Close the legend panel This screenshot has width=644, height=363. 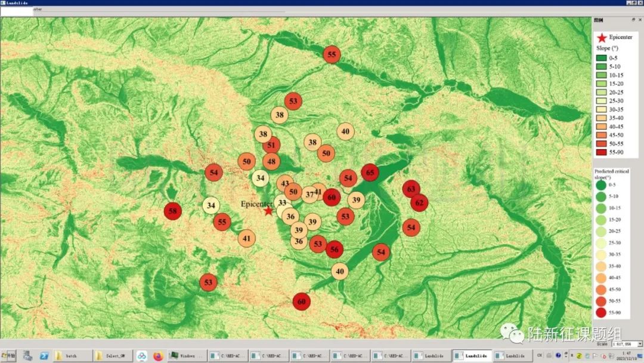(x=640, y=20)
